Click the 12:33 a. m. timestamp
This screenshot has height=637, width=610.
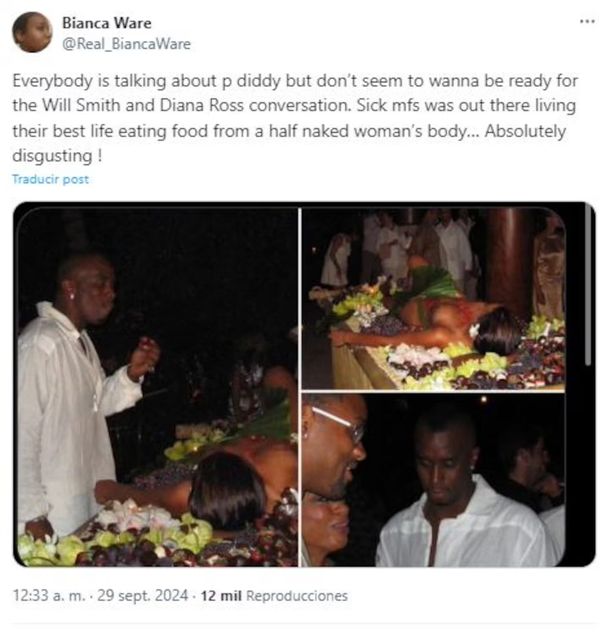pos(48,595)
